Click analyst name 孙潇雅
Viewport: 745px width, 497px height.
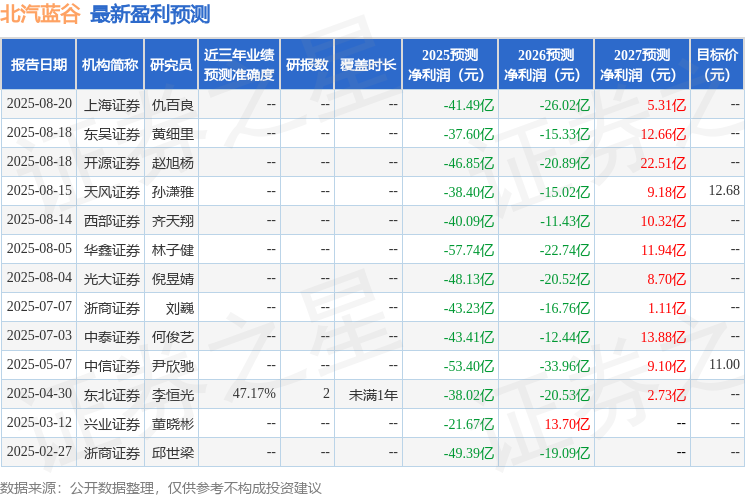[x=173, y=192]
